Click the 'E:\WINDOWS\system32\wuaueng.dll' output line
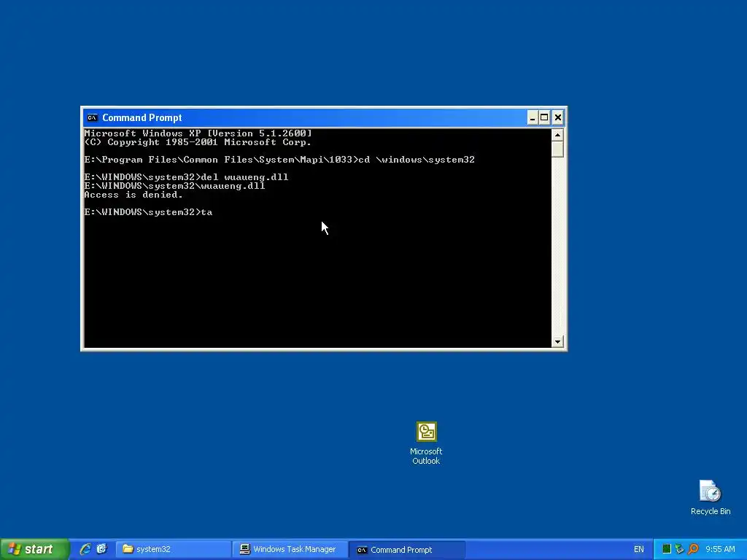This screenshot has height=560, width=747. pyautogui.click(x=174, y=186)
